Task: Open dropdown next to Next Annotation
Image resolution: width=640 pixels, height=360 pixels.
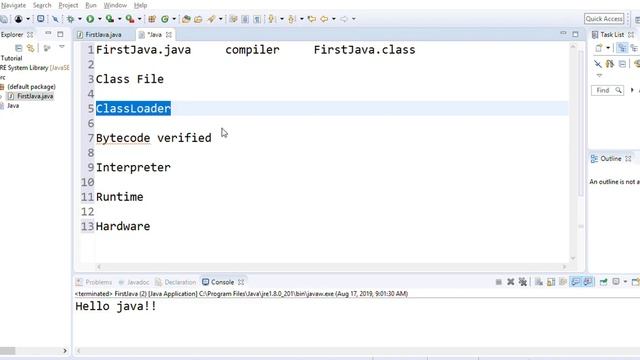Action: pyautogui.click(x=282, y=19)
